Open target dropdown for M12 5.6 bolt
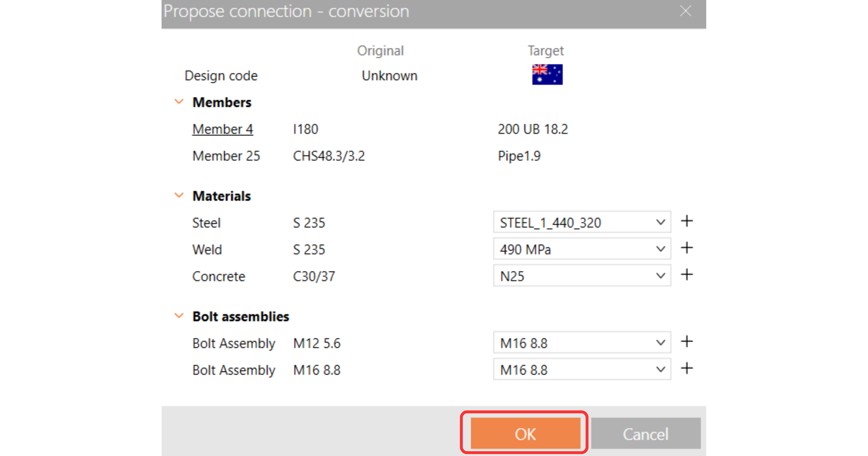This screenshot has height=456, width=868. point(582,343)
